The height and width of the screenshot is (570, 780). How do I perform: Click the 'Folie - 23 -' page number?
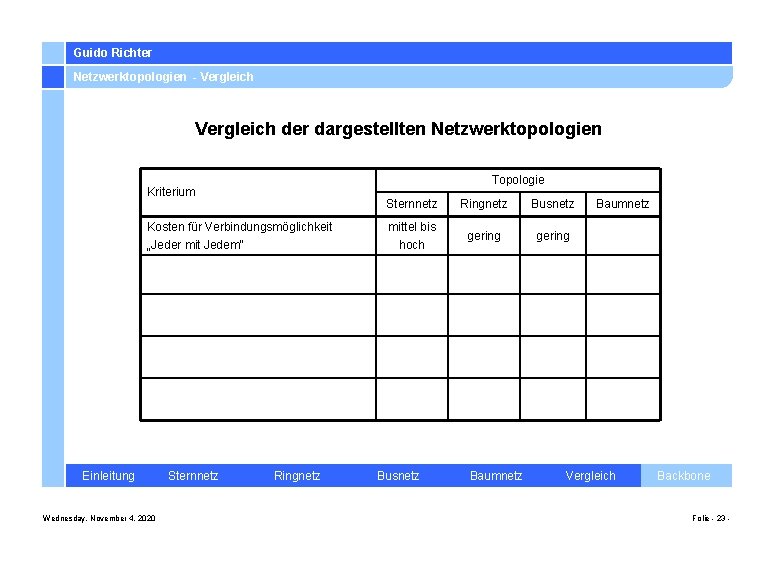[x=710, y=518]
